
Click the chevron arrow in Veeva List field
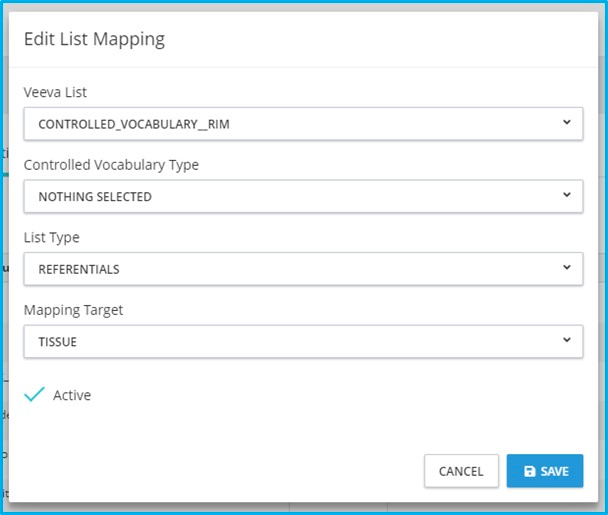coord(566,123)
